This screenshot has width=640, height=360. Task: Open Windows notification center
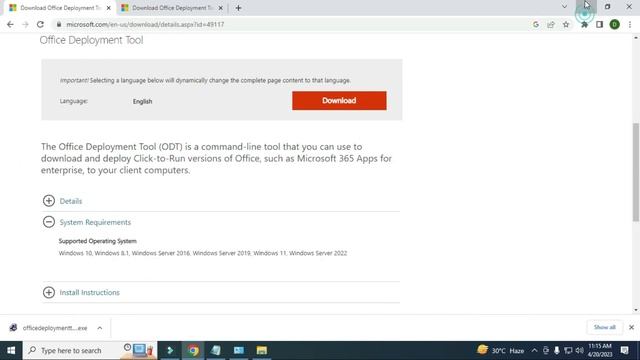[x=624, y=350]
